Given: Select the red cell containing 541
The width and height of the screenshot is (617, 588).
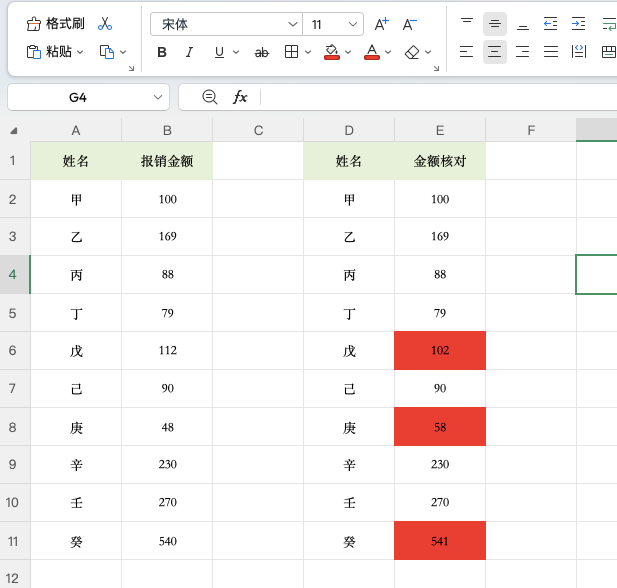Looking at the screenshot, I should [440, 541].
